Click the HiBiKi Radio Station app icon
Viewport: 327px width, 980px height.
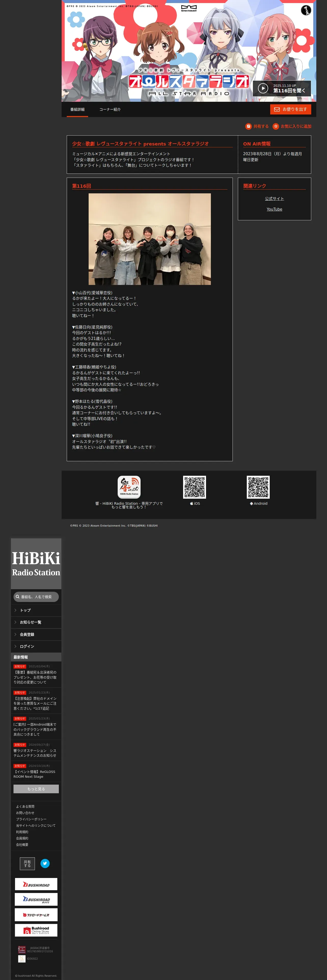(x=129, y=487)
